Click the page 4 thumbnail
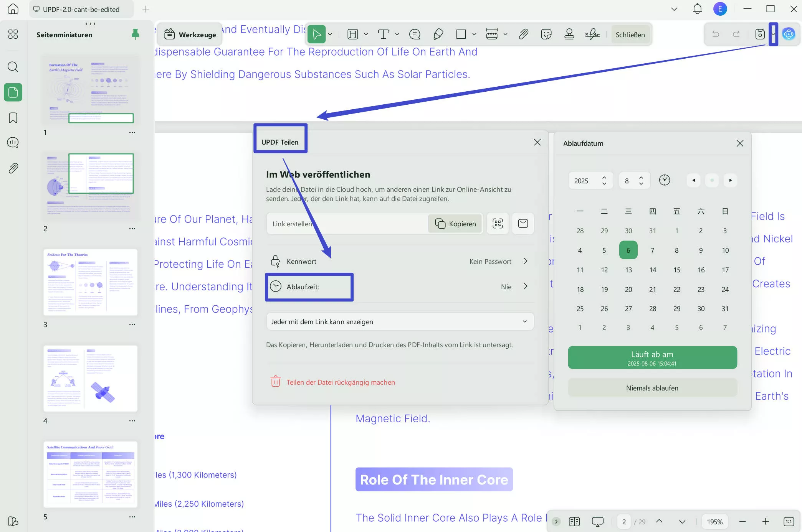Viewport: 802px width, 532px height. click(x=91, y=379)
